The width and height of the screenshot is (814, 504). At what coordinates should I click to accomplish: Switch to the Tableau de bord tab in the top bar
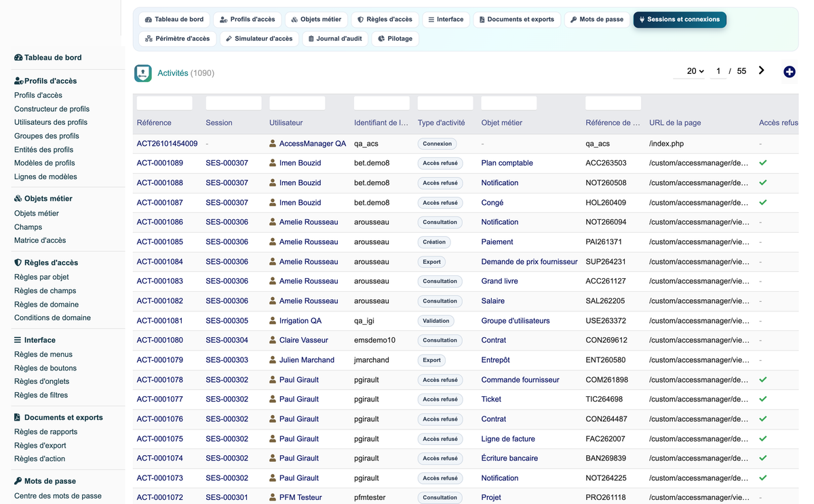pos(174,20)
